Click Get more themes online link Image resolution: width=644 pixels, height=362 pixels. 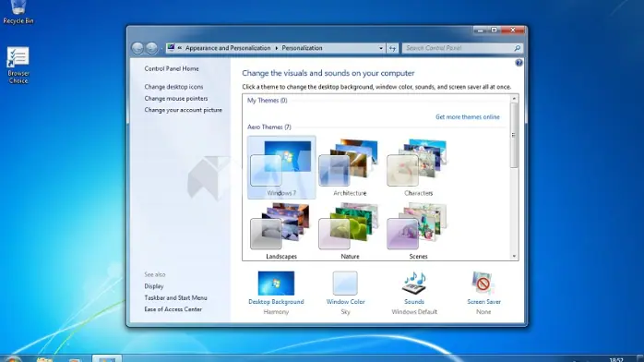[x=468, y=117]
